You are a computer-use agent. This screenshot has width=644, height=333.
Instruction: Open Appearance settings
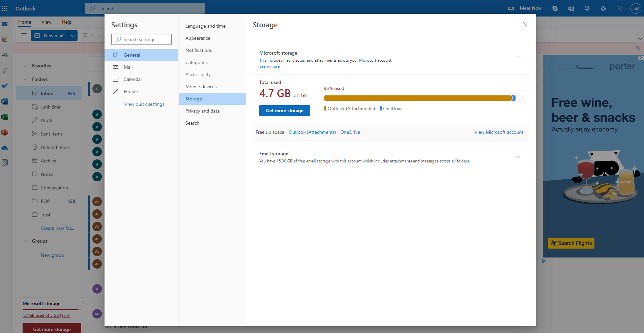(212, 38)
